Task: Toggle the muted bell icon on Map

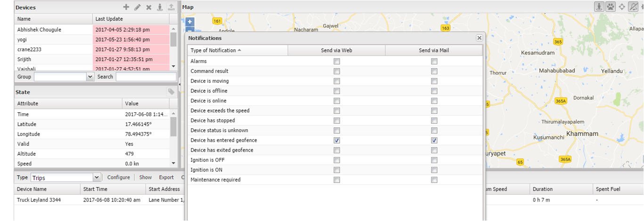Action: (x=634, y=7)
